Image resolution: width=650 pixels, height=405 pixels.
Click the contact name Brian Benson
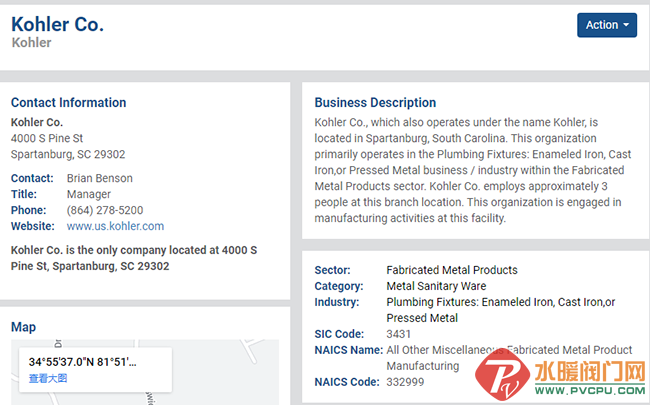click(99, 178)
